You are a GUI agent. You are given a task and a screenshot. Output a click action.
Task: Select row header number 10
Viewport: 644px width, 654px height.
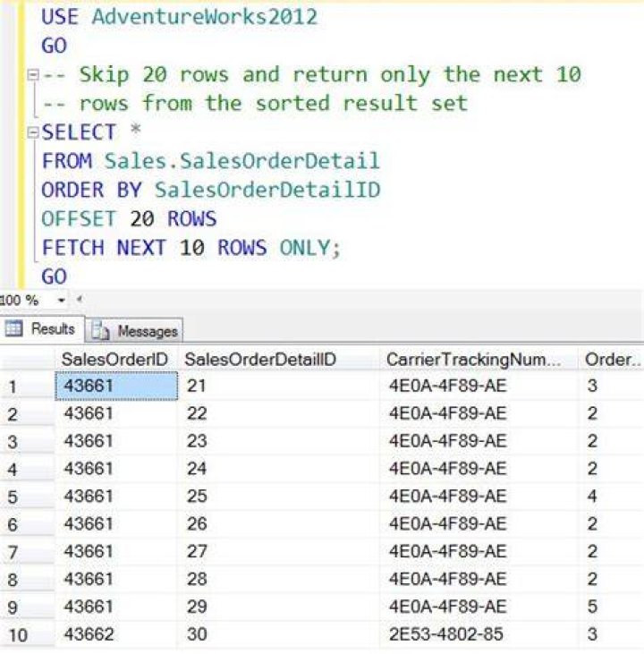coord(28,635)
